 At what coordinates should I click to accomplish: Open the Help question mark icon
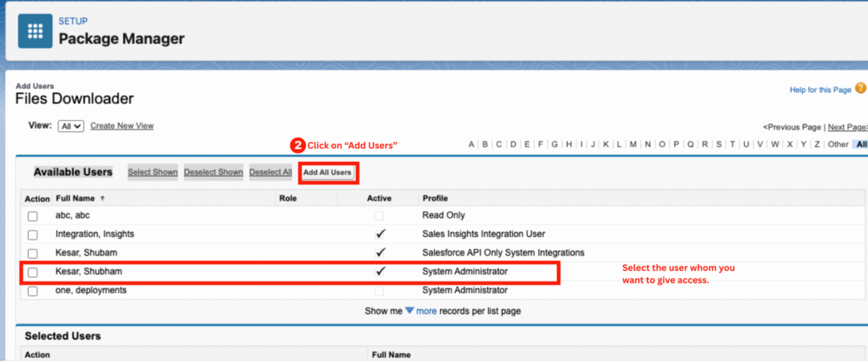pos(860,89)
